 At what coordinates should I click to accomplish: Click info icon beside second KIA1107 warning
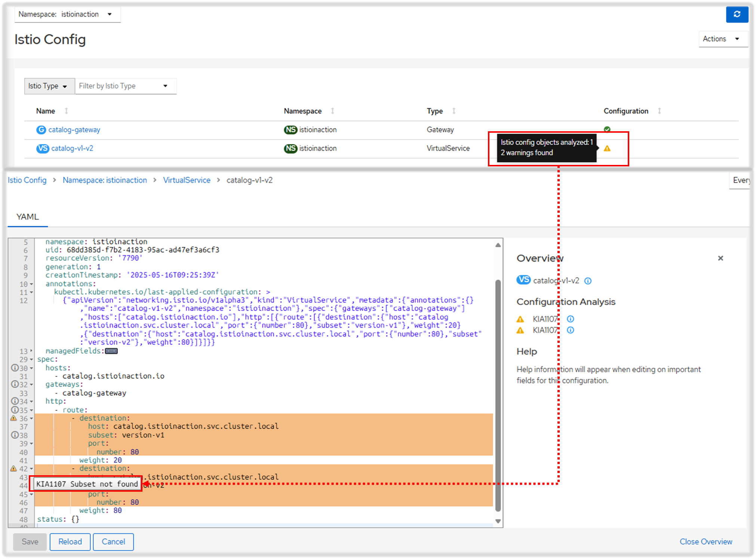click(570, 330)
